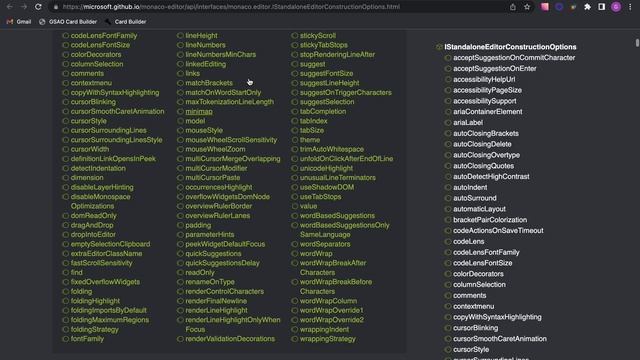Click the property icon beside matchBrackets
The height and width of the screenshot is (360, 640).
180,83
